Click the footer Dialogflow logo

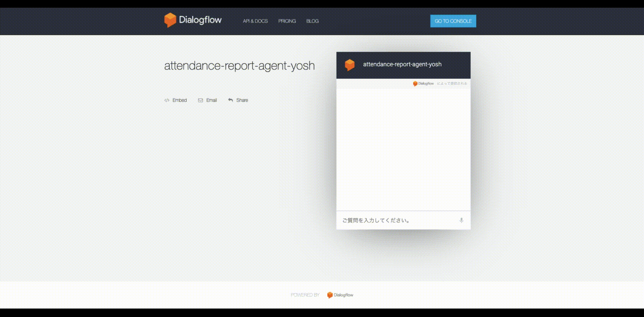point(340,295)
